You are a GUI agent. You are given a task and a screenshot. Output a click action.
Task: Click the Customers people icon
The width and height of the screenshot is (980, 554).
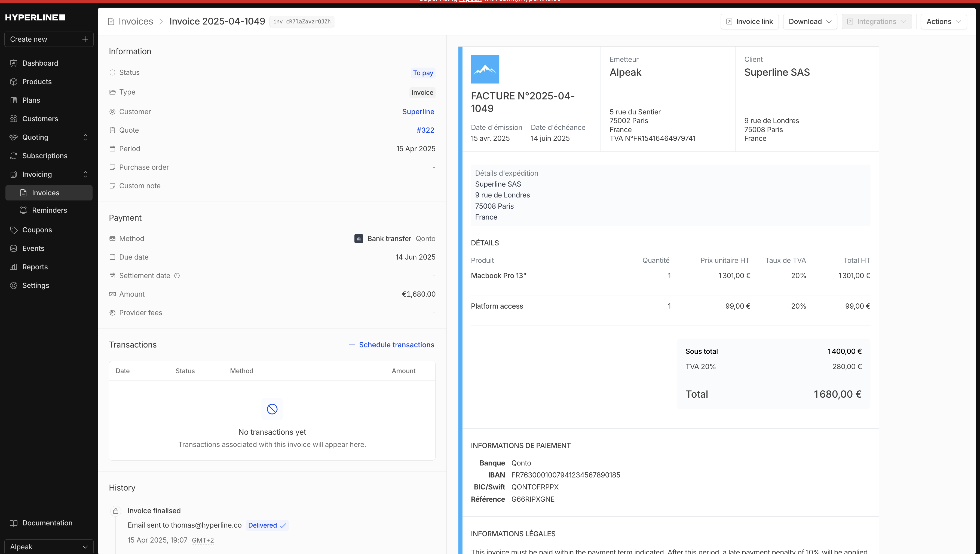pos(14,119)
